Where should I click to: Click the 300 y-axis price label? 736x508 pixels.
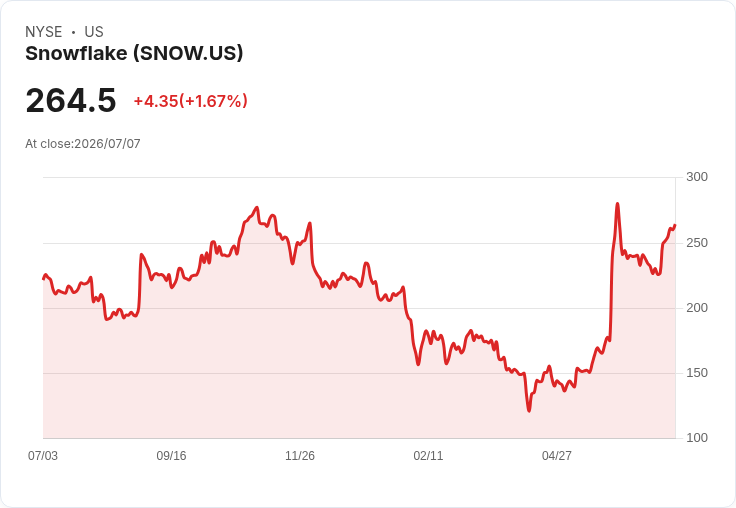click(697, 177)
